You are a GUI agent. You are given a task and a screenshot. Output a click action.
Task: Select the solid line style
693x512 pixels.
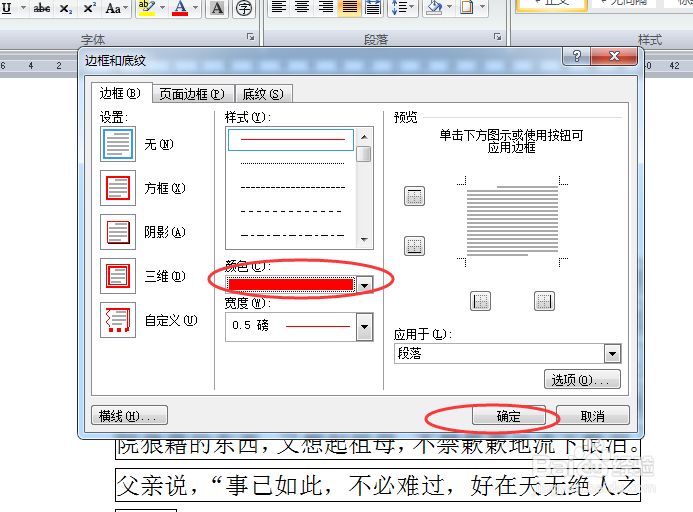(291, 140)
